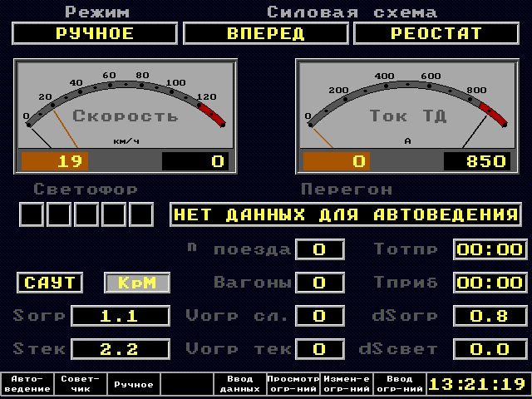Click the blank fourth bottom menu slot
Screen dimensions: 532x399
click(x=186, y=384)
